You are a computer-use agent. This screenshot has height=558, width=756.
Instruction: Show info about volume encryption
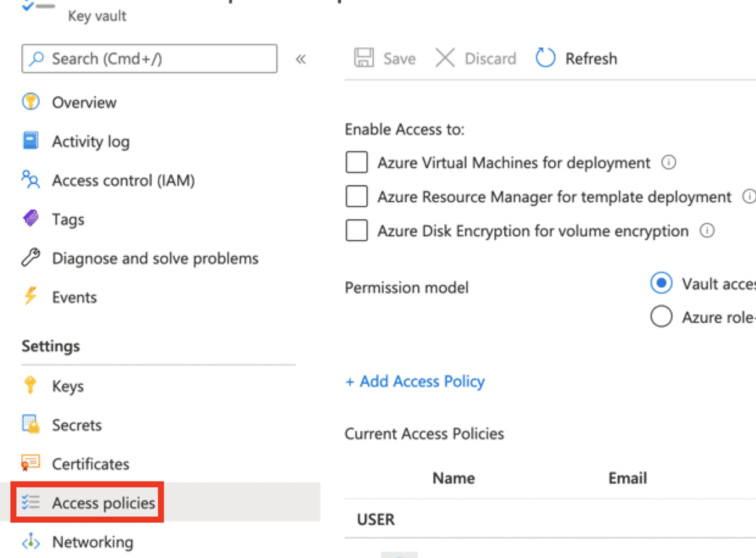[707, 230]
